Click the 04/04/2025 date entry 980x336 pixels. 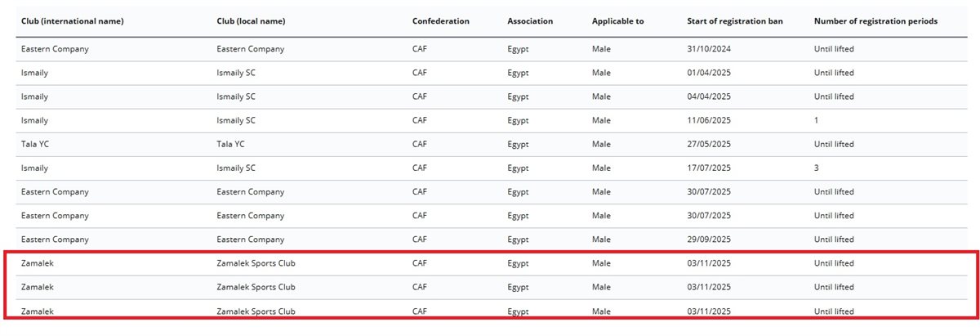tap(709, 96)
